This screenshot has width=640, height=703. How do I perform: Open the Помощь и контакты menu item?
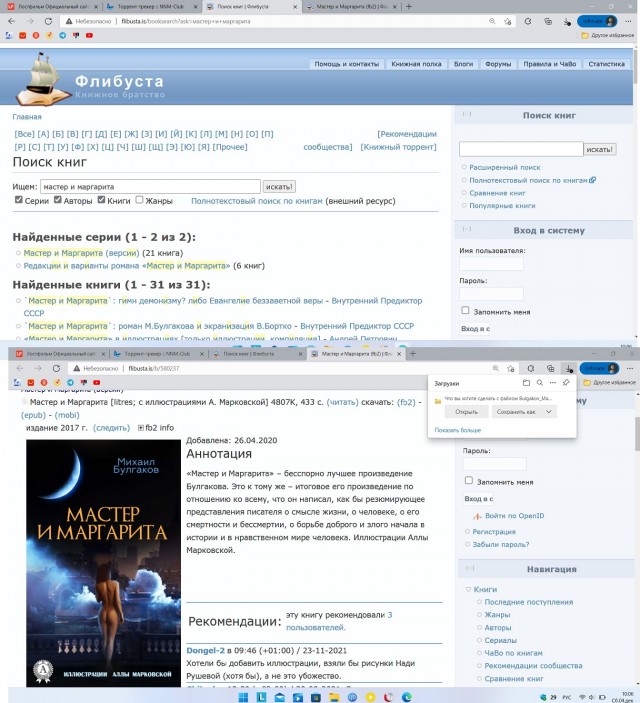coord(347,64)
